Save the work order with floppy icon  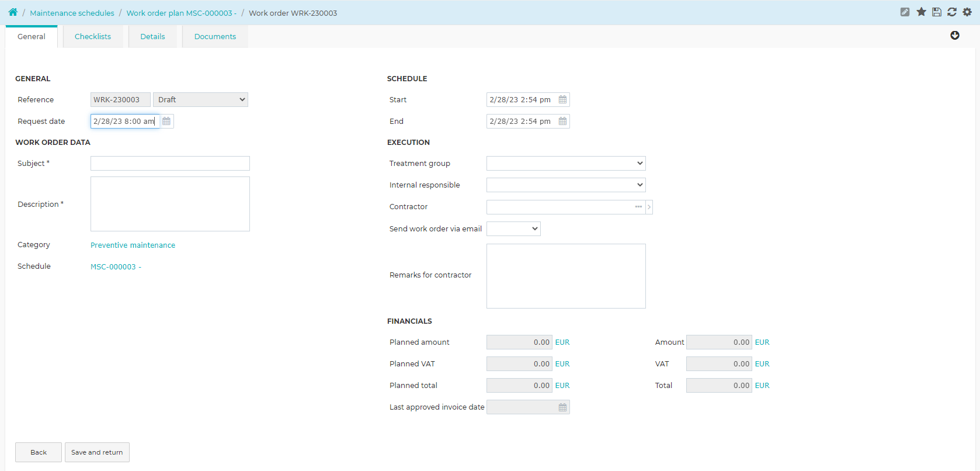937,12
